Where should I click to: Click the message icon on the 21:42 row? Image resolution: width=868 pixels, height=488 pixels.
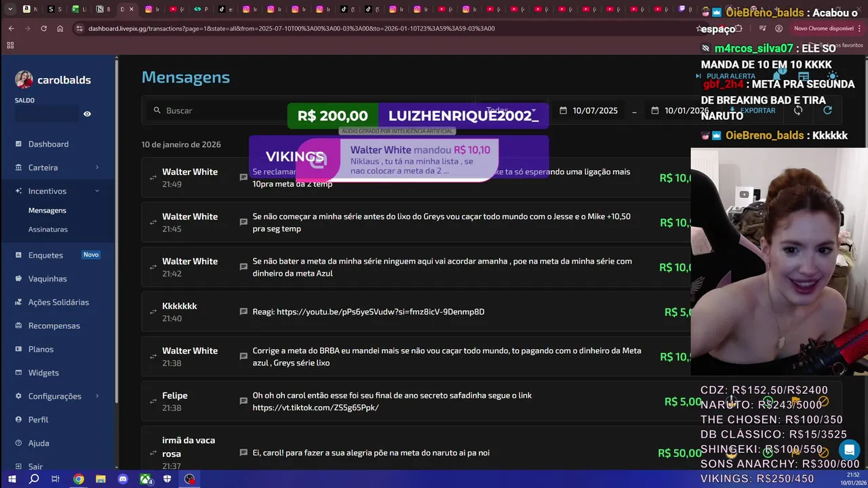[x=243, y=267]
